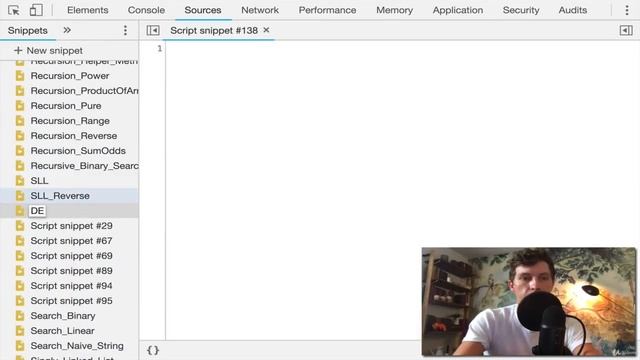The height and width of the screenshot is (360, 640).
Task: Open the SLL snippet
Action: click(39, 181)
